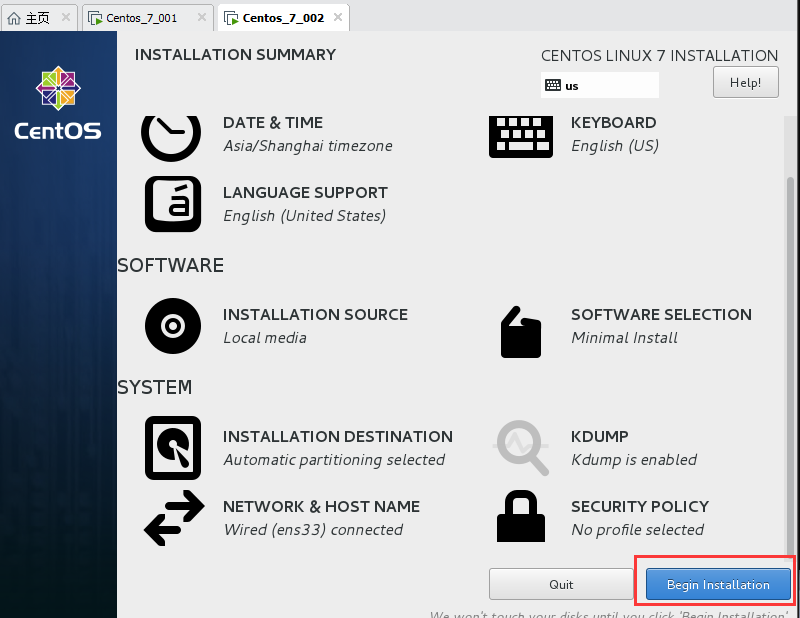The width and height of the screenshot is (800, 618).
Task: Click the Quit button
Action: pyautogui.click(x=561, y=584)
